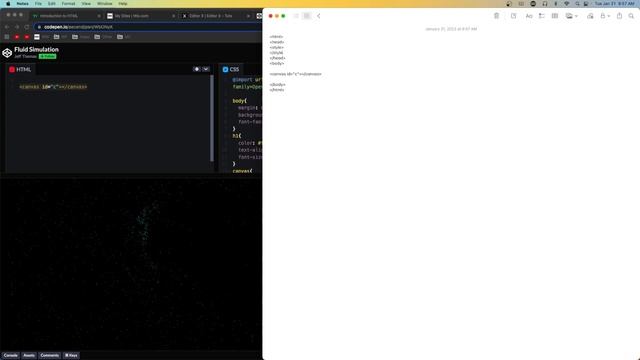Open the File menu
Screen dimensions: 640x360
click(38, 4)
